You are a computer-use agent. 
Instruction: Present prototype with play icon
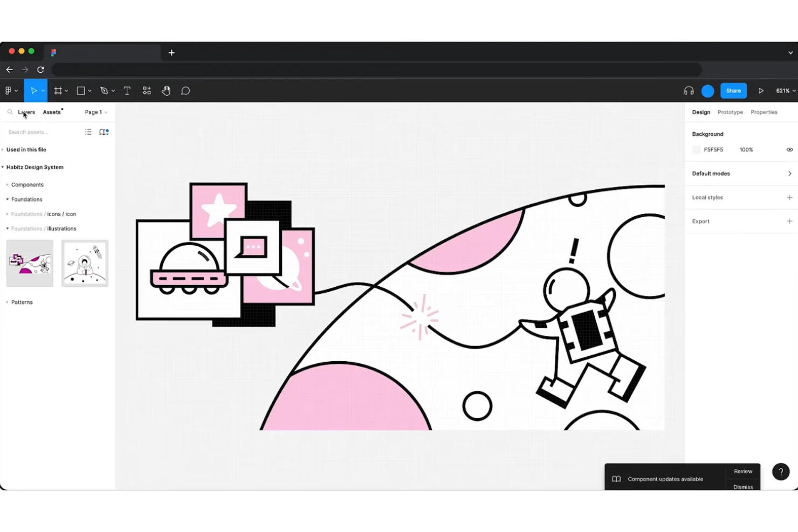point(761,91)
